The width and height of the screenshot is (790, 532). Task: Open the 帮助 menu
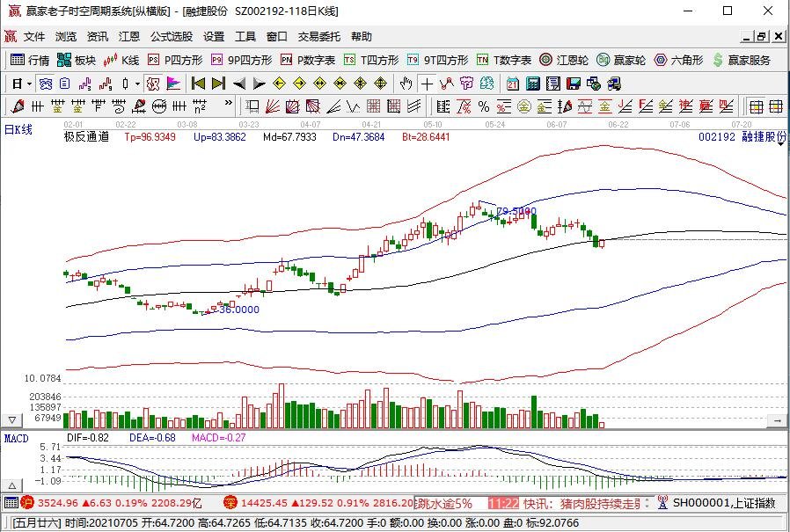point(362,37)
